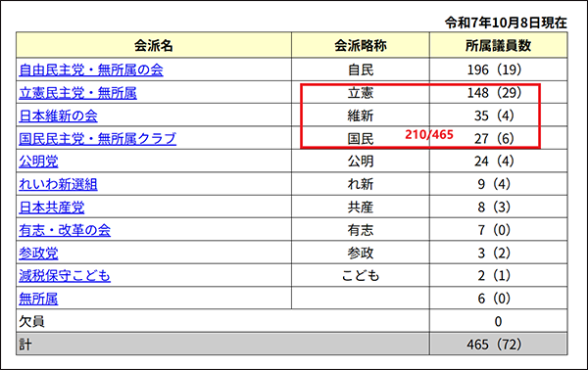The width and height of the screenshot is (588, 370).
Task: Click the abbreviation cell 立憲
Action: (361, 93)
